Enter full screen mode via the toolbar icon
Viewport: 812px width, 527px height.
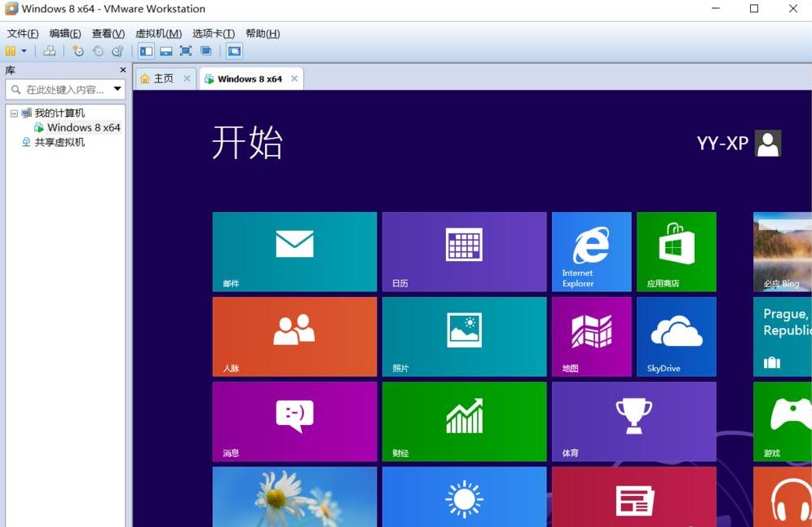[x=185, y=51]
